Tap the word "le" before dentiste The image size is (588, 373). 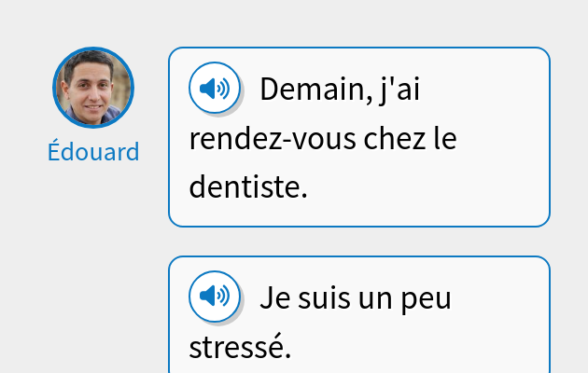[442, 140]
